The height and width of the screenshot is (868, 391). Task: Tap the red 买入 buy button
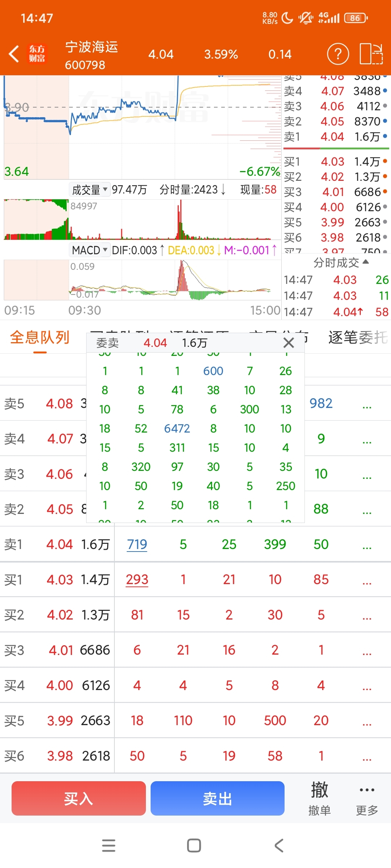click(x=79, y=798)
